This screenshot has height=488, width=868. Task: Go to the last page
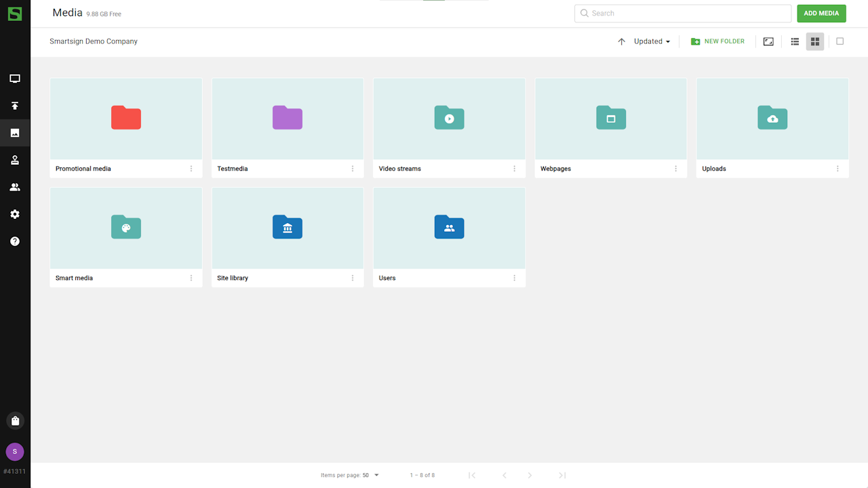click(x=561, y=475)
